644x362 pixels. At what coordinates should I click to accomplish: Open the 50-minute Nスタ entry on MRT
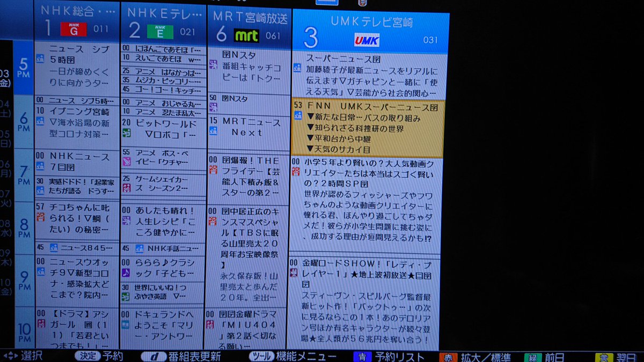tap(249, 104)
